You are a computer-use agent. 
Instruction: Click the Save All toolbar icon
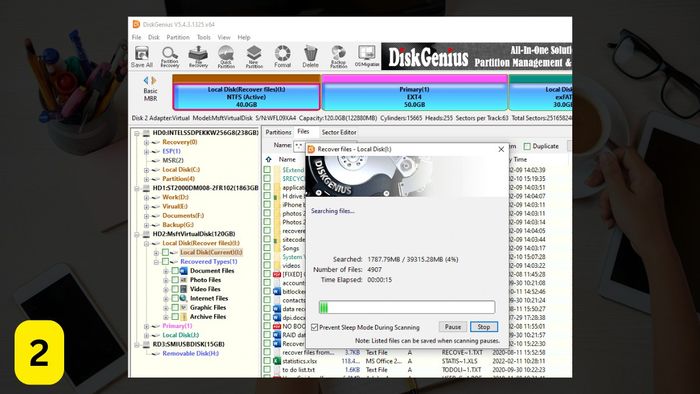click(142, 57)
